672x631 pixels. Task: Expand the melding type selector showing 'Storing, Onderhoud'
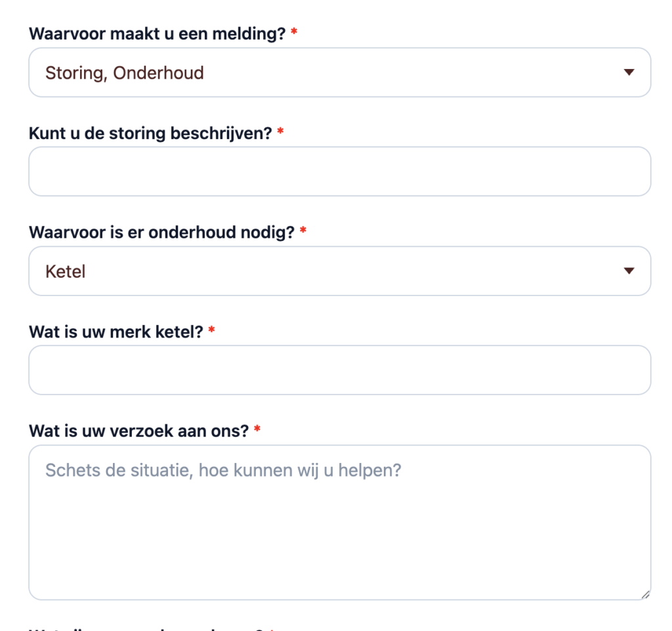(x=339, y=72)
